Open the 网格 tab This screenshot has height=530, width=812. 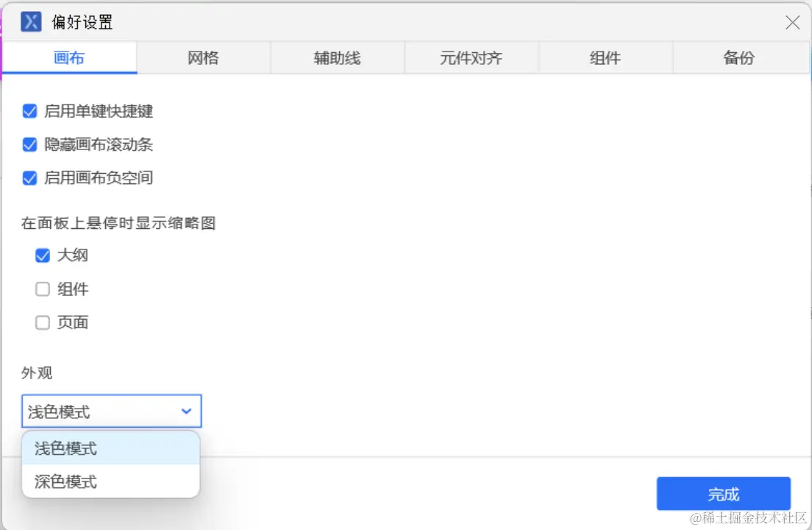point(203,57)
